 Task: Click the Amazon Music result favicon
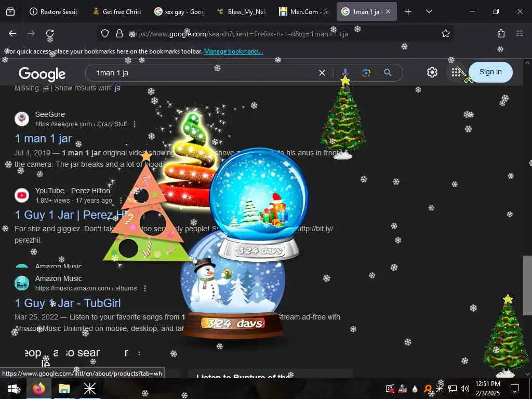tap(22, 283)
